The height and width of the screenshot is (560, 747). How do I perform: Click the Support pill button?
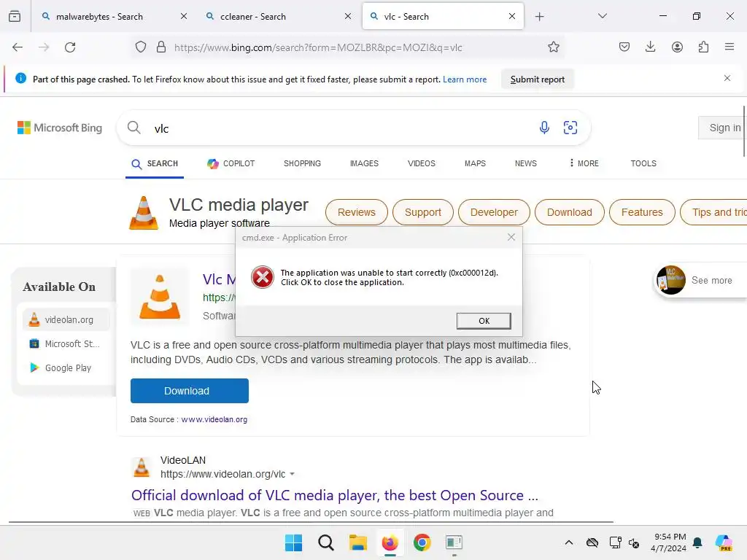tap(422, 212)
